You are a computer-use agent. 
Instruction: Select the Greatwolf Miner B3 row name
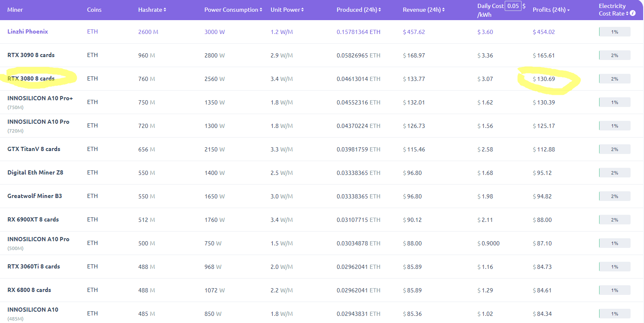click(34, 196)
